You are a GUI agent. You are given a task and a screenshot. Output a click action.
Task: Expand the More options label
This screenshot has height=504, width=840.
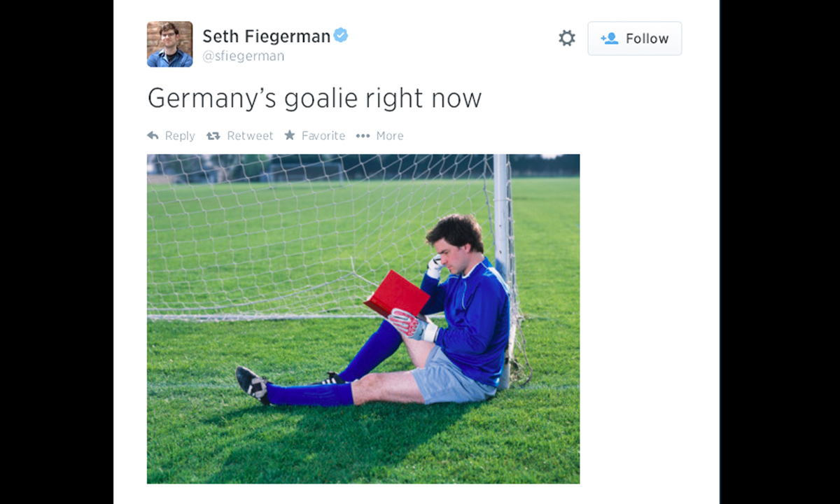coord(389,136)
